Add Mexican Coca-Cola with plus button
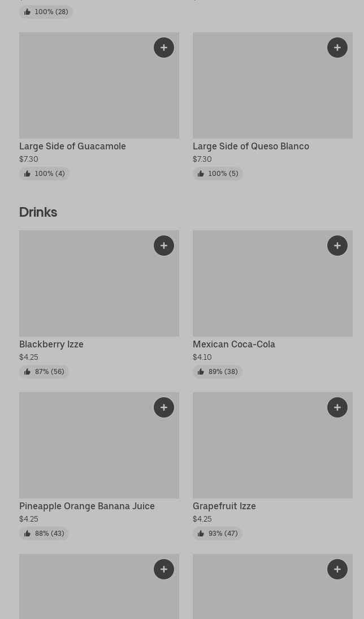Viewport: 364px width, 619px height. (x=337, y=246)
